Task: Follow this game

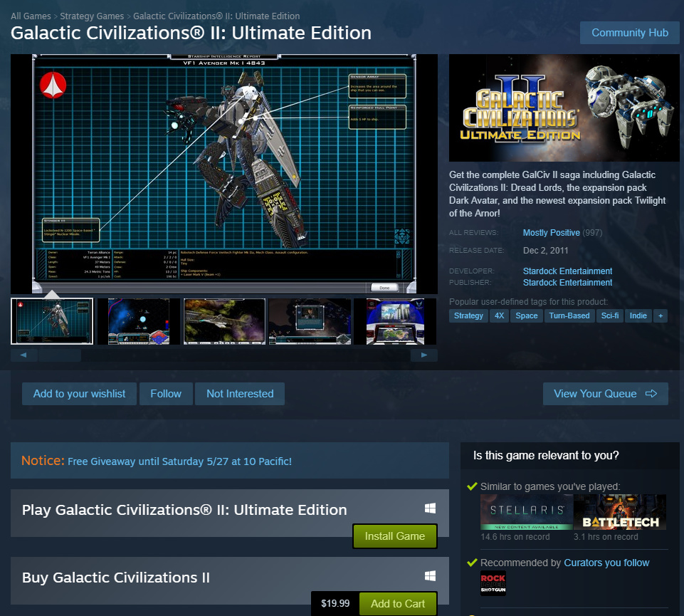Action: click(x=166, y=394)
